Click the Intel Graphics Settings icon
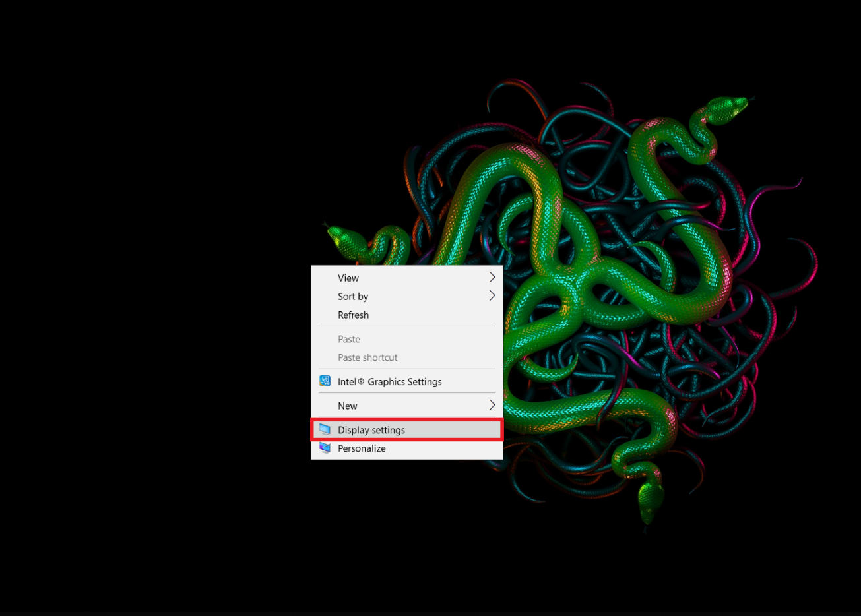Screen dimensions: 861x616 point(325,381)
